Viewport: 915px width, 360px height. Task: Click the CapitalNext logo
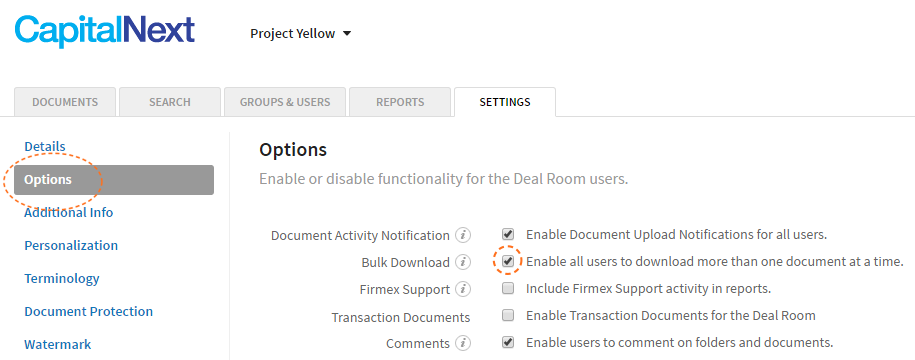click(x=104, y=32)
